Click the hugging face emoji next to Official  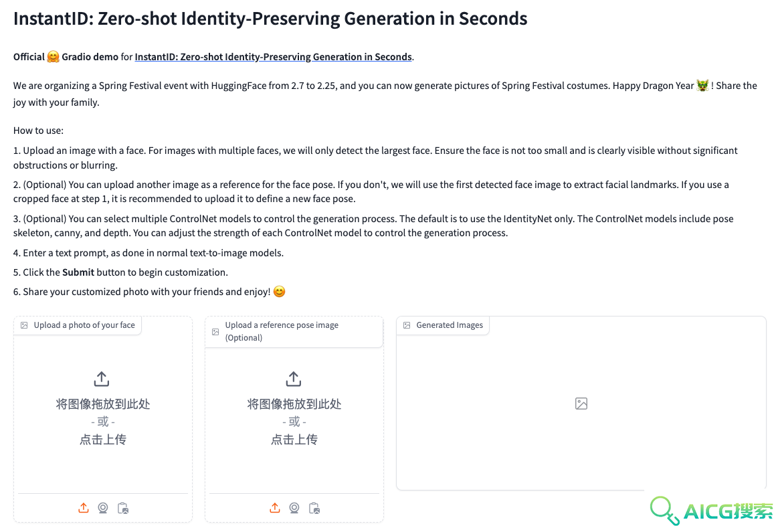tap(53, 57)
